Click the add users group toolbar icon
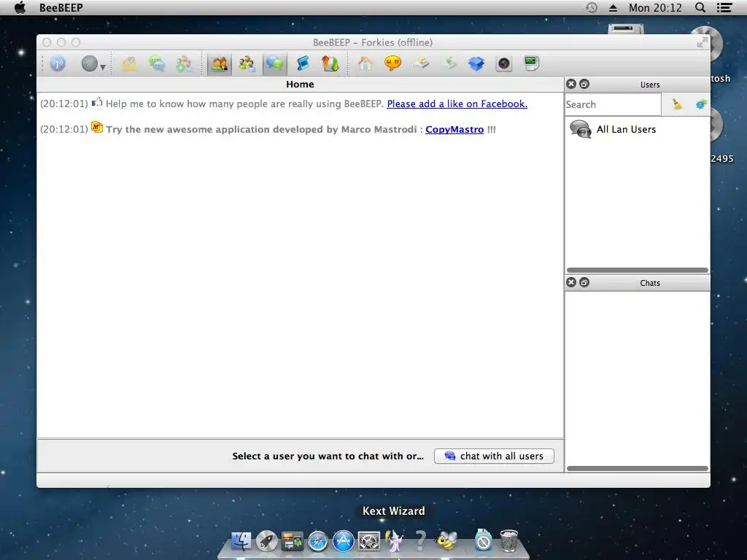Screen dimensions: 747x560 [184, 63]
